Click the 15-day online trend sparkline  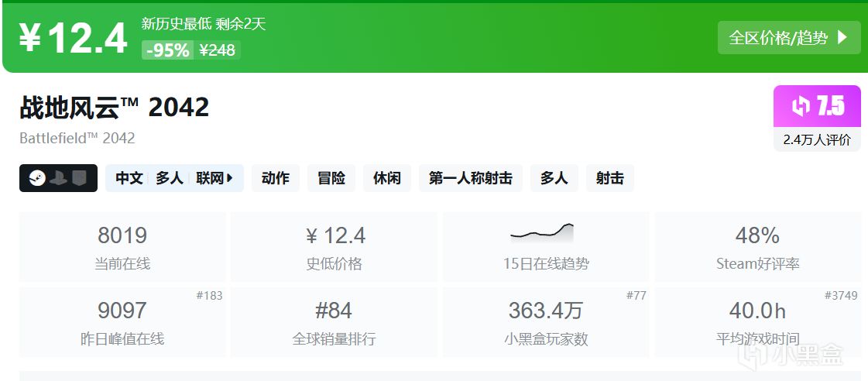click(542, 231)
